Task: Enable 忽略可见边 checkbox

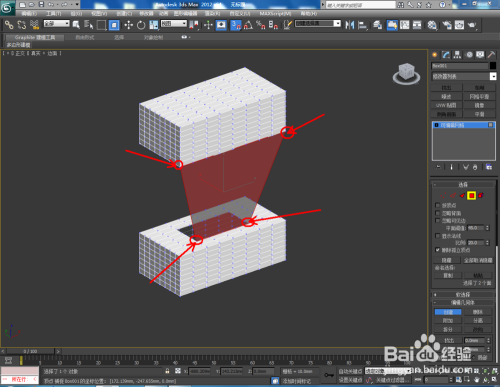Action: (x=437, y=220)
